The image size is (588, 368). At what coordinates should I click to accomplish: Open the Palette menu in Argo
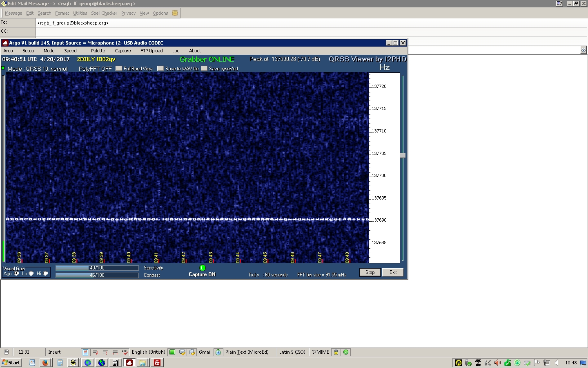pos(98,51)
